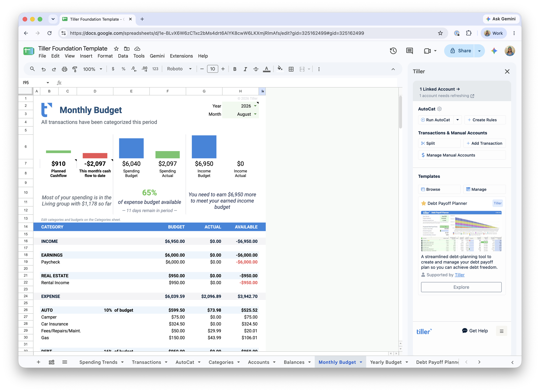Increase decimal places
Viewport: 540px width, 392px height.
144,69
